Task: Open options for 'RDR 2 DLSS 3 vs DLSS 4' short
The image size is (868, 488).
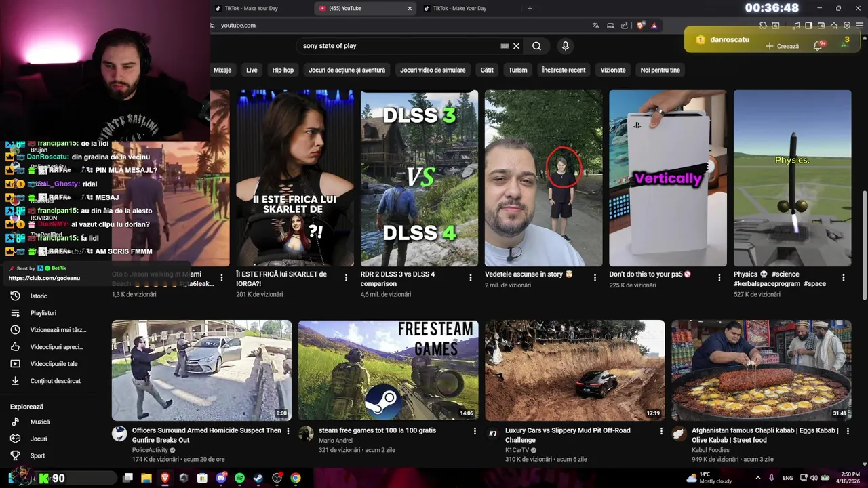Action: tap(470, 278)
